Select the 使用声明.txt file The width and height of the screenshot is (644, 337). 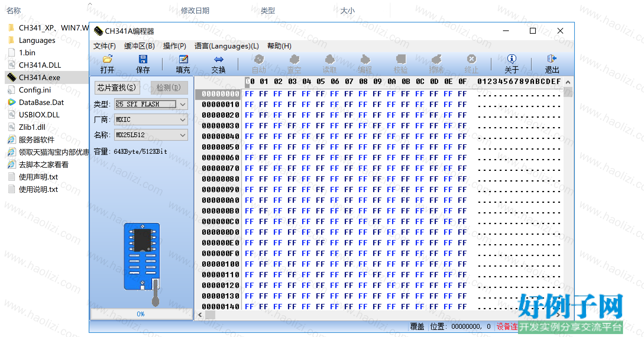38,177
